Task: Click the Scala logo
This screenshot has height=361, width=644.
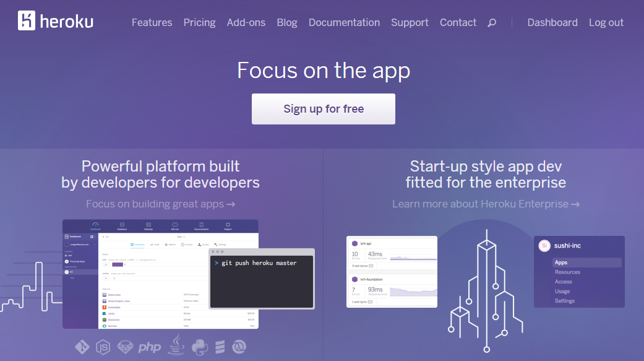Action: click(x=220, y=347)
